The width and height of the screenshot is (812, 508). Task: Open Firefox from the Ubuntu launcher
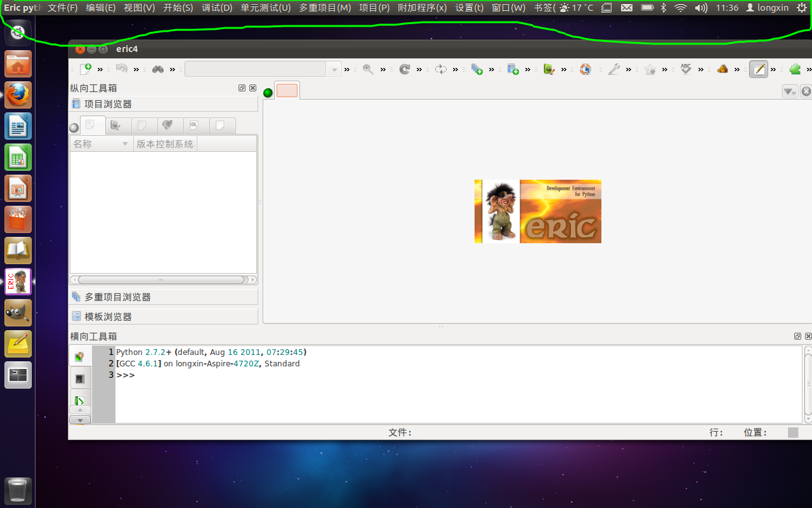(x=18, y=95)
